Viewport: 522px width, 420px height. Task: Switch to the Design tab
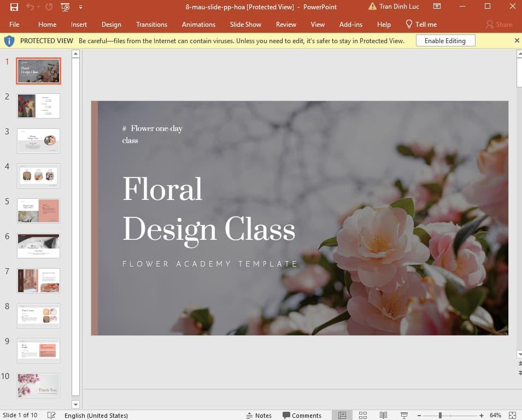pos(112,24)
